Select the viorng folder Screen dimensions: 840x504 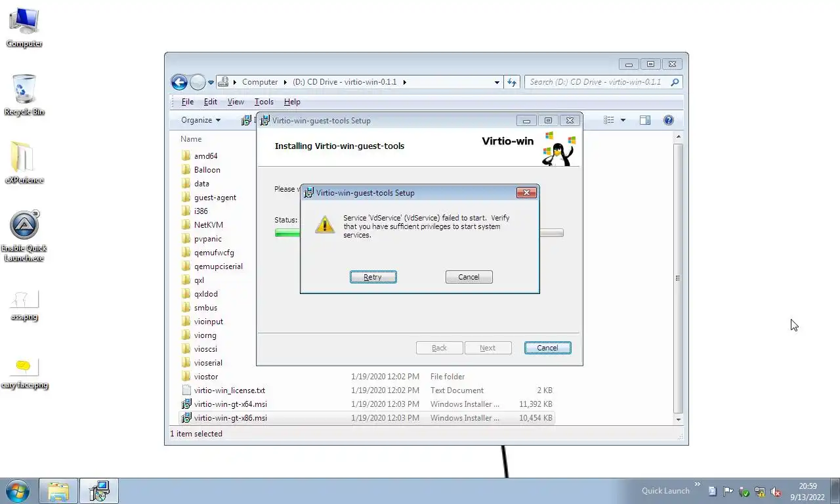[x=205, y=335]
